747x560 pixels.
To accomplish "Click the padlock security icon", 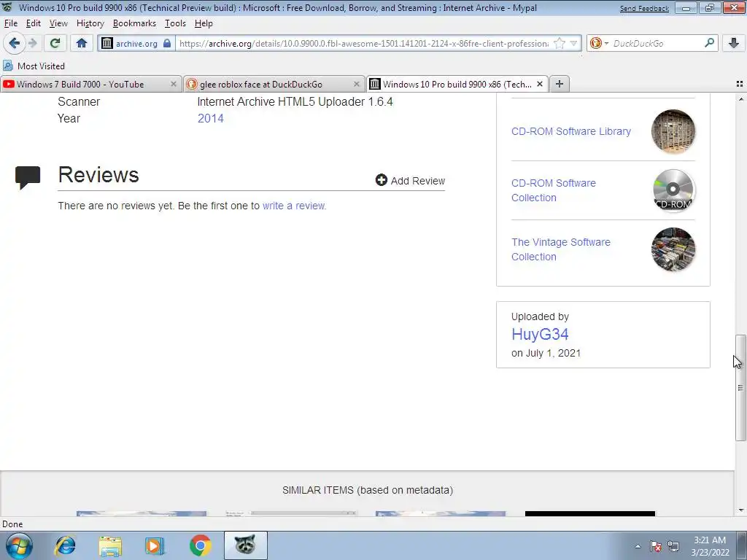I will point(167,43).
